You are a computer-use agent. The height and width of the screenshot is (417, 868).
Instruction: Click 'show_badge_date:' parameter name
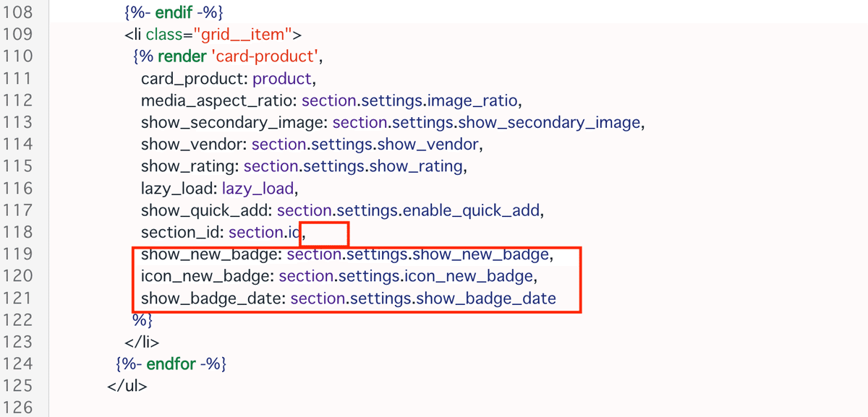tap(213, 298)
